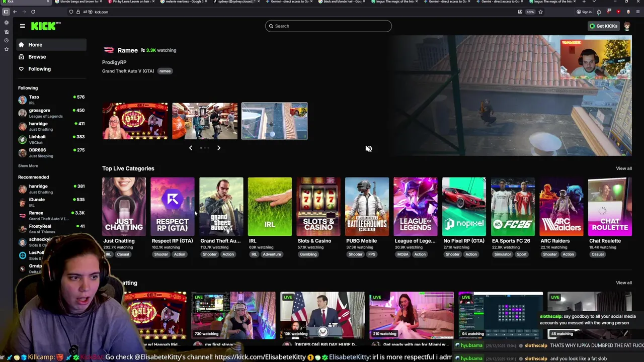Open the featured Ramee stream player

point(512,96)
